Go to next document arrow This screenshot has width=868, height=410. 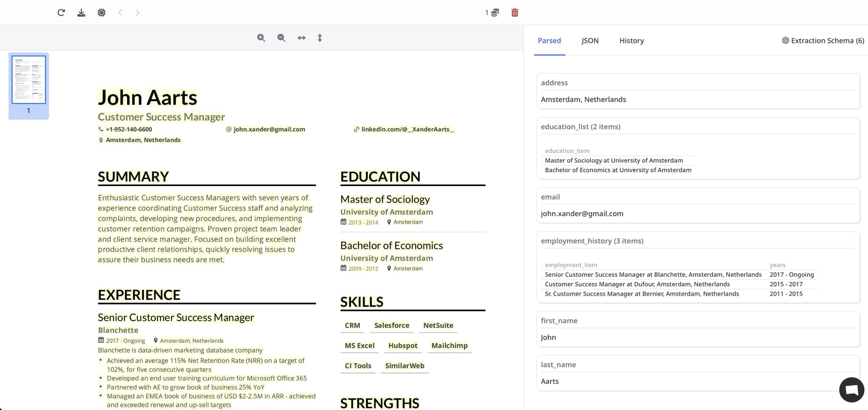point(138,13)
